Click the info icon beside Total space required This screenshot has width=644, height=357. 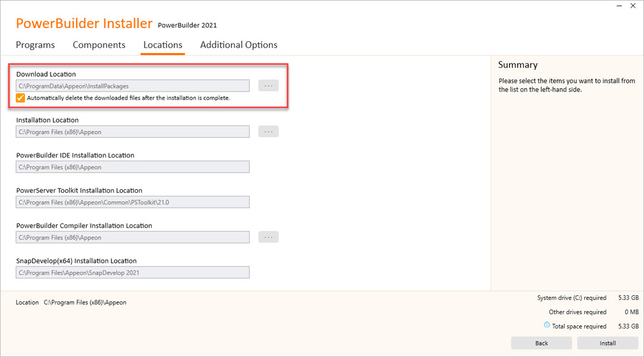click(x=546, y=325)
